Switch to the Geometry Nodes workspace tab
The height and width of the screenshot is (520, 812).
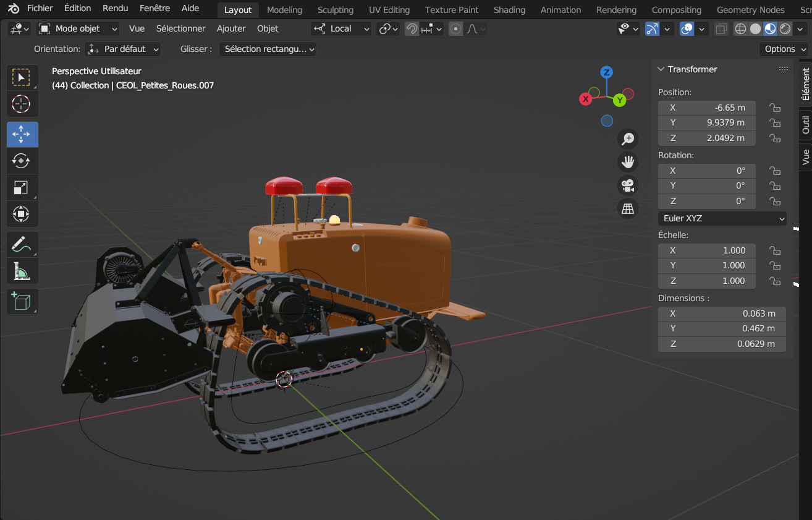751,10
